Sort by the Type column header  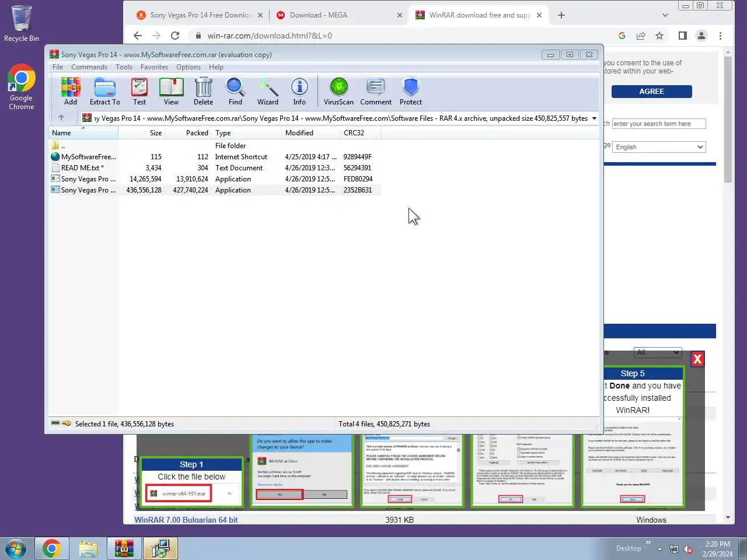(247, 133)
